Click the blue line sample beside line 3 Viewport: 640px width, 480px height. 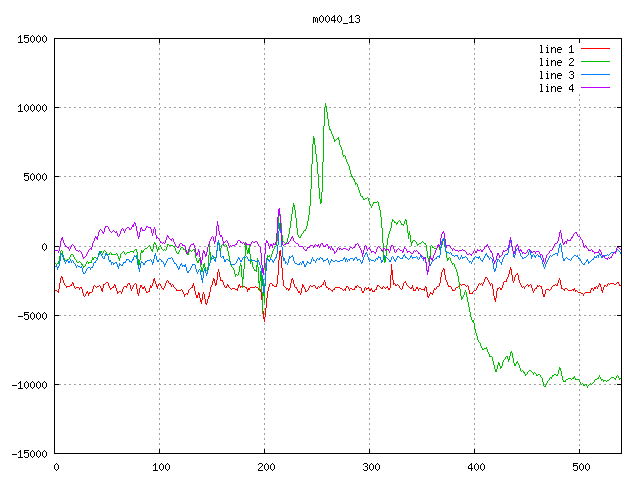595,75
